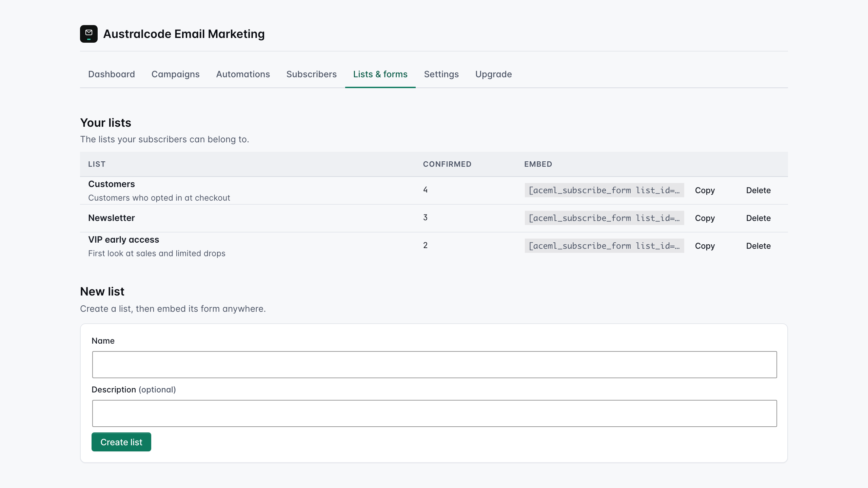Delete the VIP early access list
The width and height of the screenshot is (868, 488).
(758, 246)
